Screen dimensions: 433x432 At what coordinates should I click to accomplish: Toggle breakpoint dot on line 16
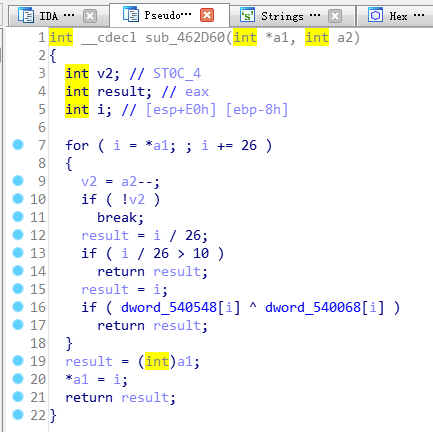click(x=18, y=307)
